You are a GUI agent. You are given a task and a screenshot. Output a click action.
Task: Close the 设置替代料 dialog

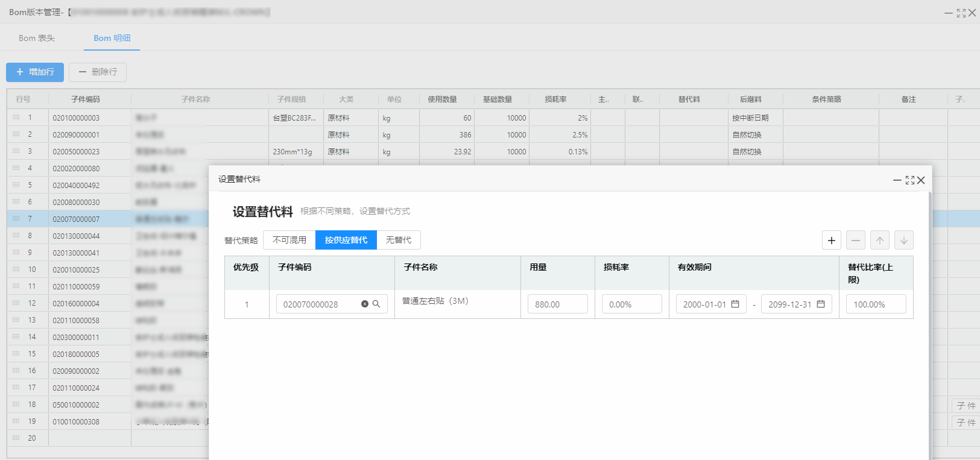coord(921,180)
